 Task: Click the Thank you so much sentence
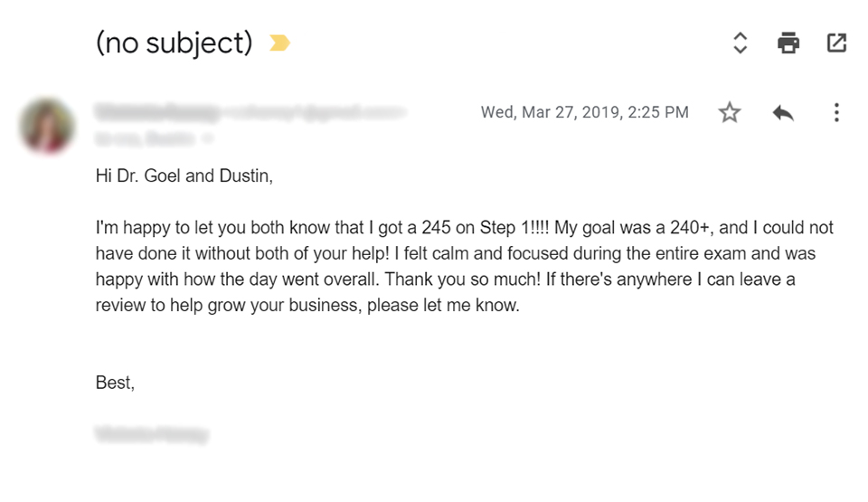462,279
